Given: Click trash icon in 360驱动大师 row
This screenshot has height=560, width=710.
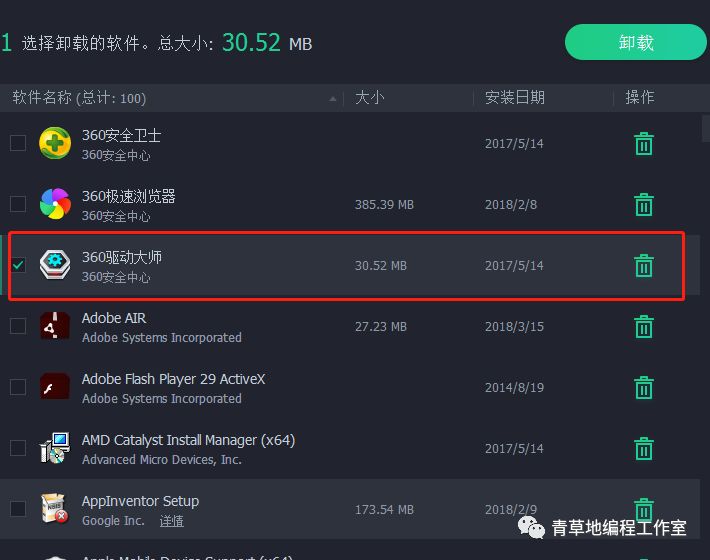Looking at the screenshot, I should [x=643, y=265].
